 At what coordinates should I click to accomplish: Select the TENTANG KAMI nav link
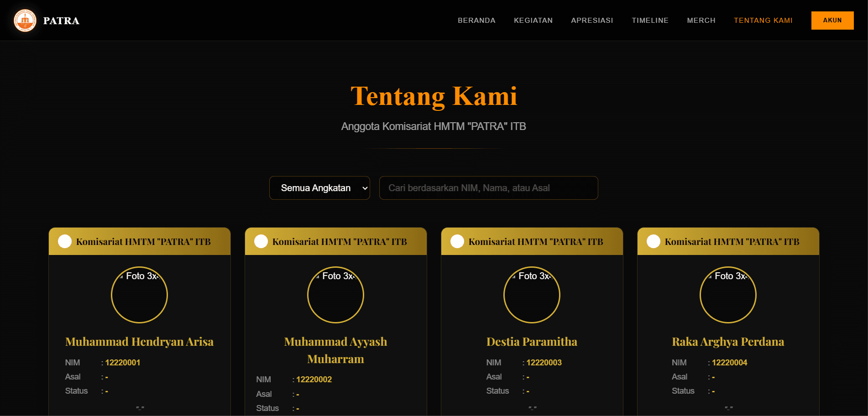click(x=763, y=21)
